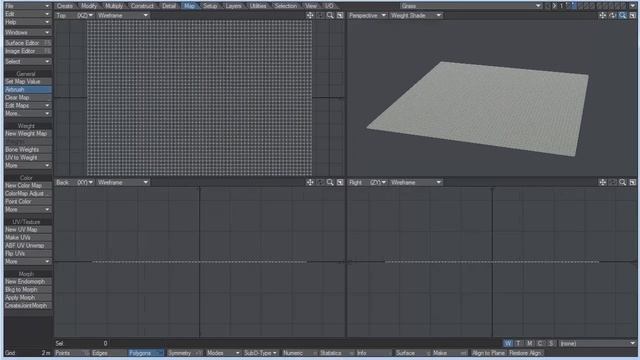Screen dimensions: 640x360
Task: Switch to Edges selection mode
Action: point(108,353)
